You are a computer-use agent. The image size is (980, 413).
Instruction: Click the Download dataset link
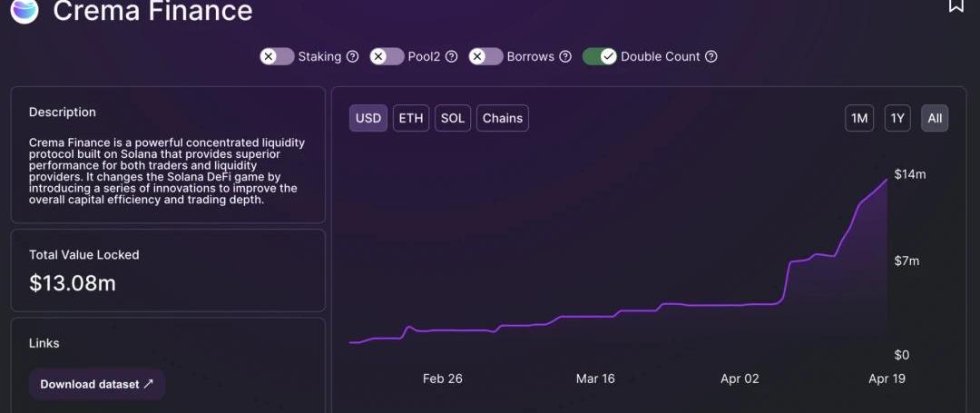point(97,384)
